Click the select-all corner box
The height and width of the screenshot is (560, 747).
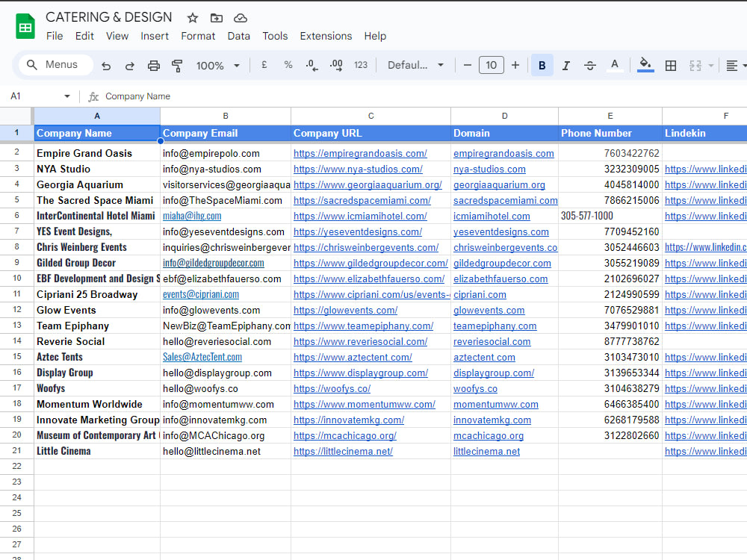[16, 116]
